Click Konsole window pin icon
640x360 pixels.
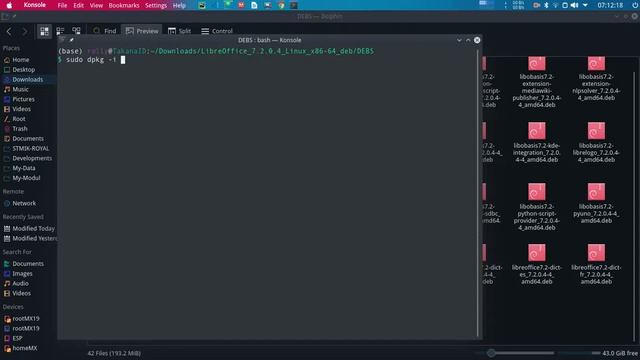pos(71,40)
